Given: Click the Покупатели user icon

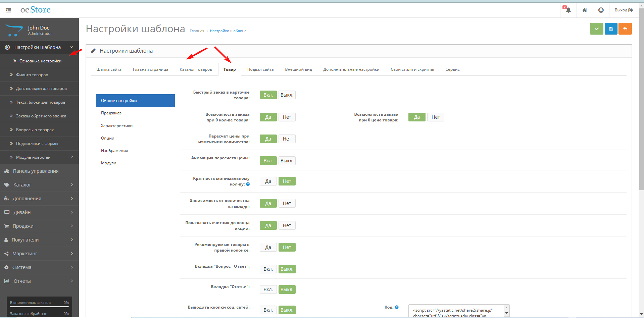Looking at the screenshot, I should (x=6, y=240).
